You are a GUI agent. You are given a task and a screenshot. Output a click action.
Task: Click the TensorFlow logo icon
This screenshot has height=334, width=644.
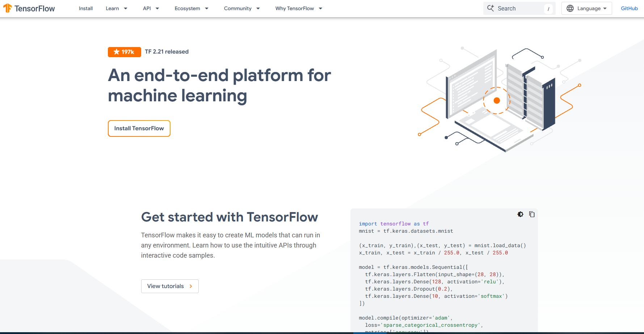[x=8, y=8]
